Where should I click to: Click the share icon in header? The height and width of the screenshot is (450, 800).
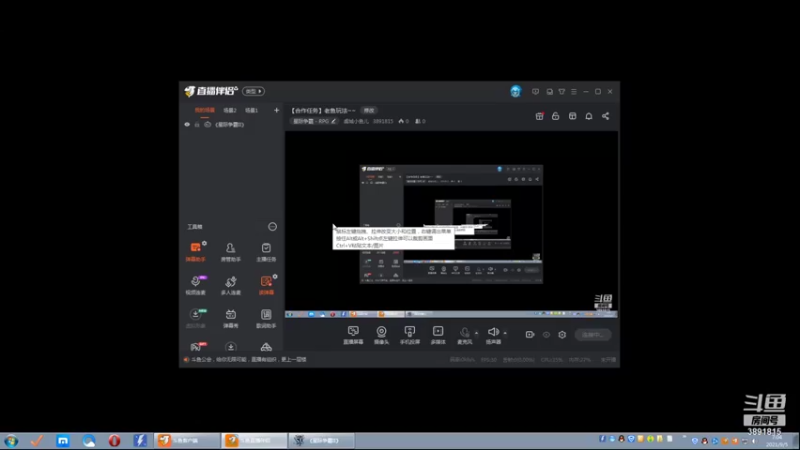[x=606, y=116]
